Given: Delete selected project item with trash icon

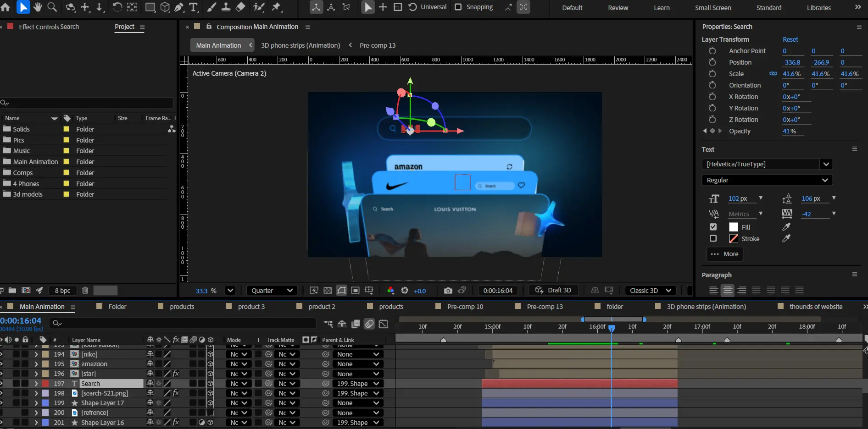Looking at the screenshot, I should (85, 291).
